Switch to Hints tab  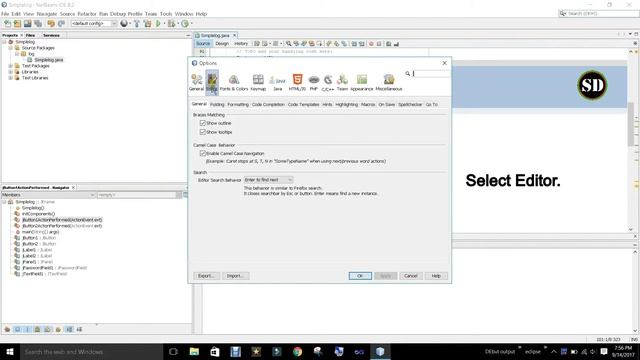327,104
